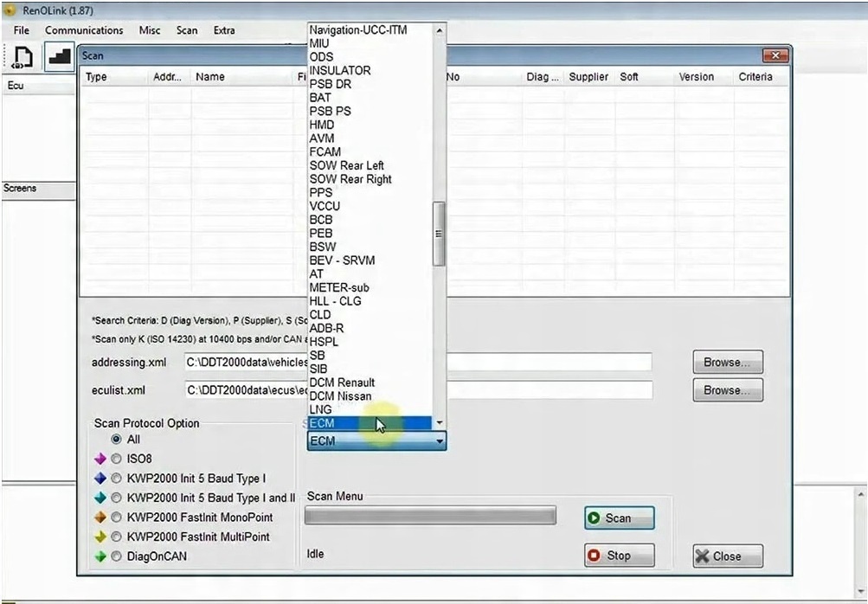
Task: Select the All scan protocol option
Action: pos(116,439)
